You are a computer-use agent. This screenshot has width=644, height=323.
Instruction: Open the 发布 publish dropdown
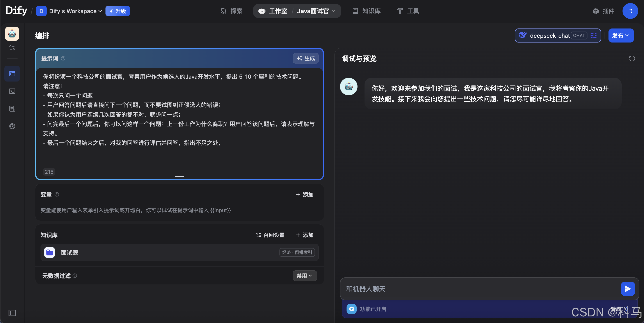(x=621, y=35)
